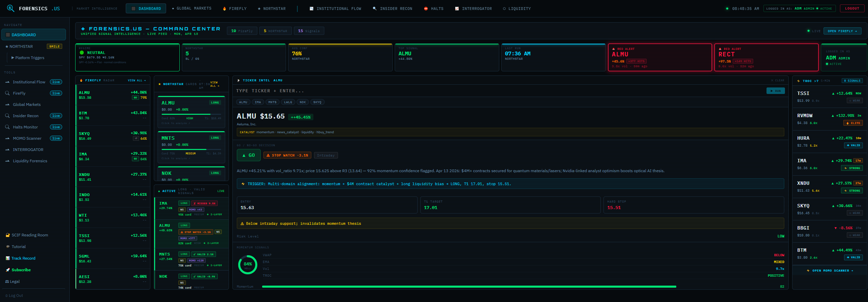This screenshot has width=868, height=302.
Task: Click the Momentum progress bar at 82
Action: tap(520, 287)
